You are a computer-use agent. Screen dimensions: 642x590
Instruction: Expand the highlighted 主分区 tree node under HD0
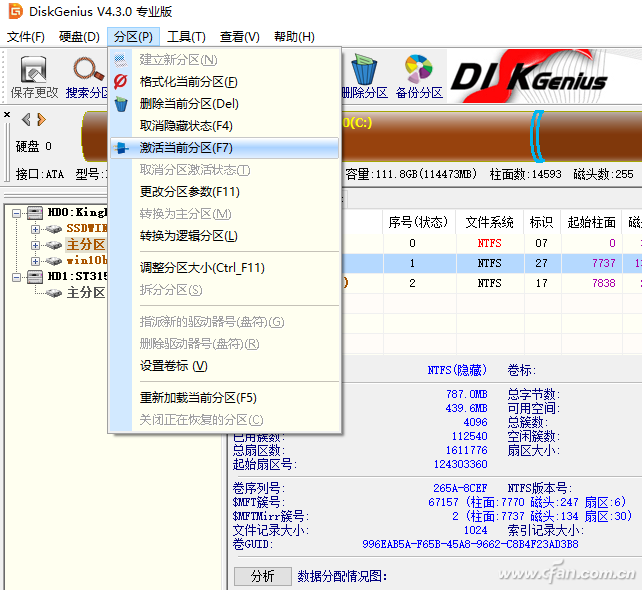tap(36, 245)
